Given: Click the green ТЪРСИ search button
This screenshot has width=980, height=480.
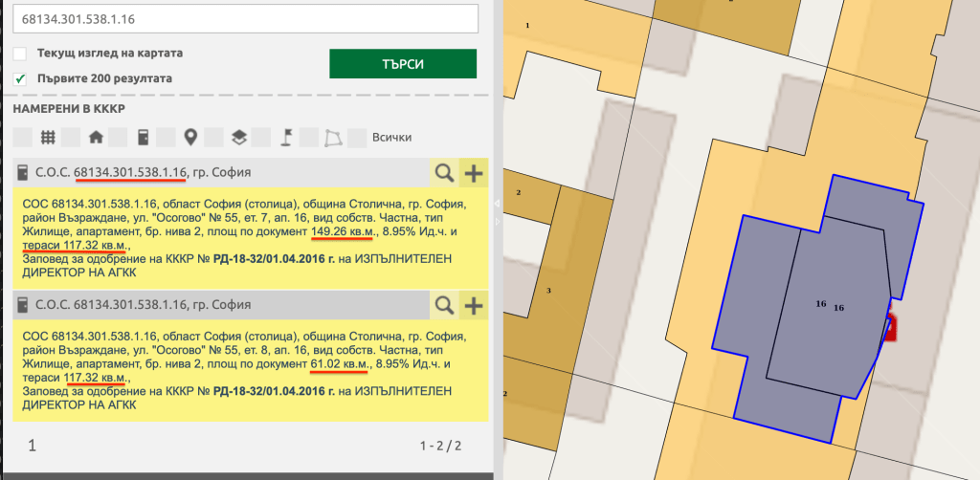Looking at the screenshot, I should point(403,64).
